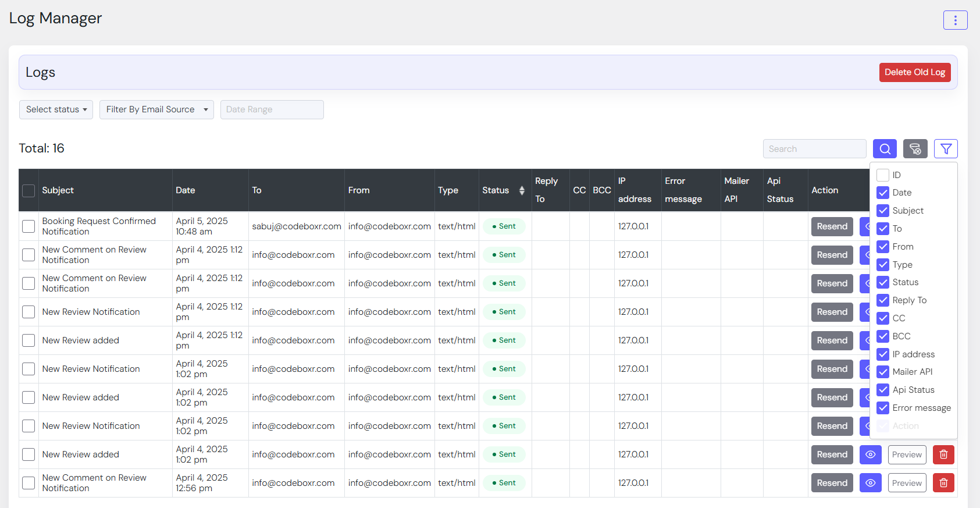Toggle the column filter funnel icon
Screen dimensions: 980x508
point(946,149)
